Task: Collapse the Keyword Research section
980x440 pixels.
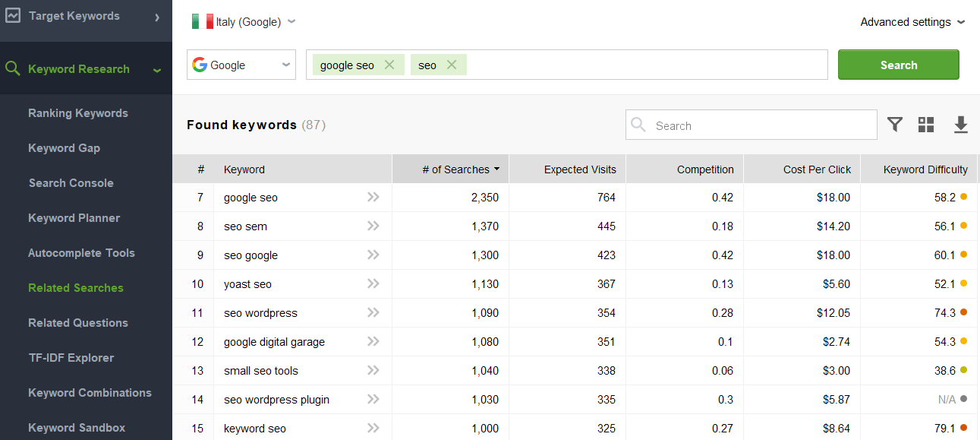Action: (157, 70)
